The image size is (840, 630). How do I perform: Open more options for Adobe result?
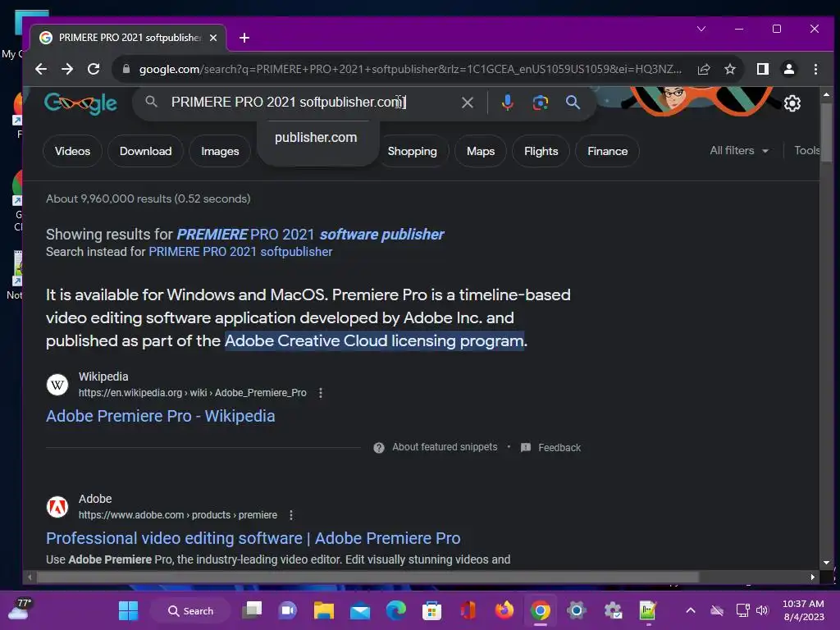[x=291, y=515]
